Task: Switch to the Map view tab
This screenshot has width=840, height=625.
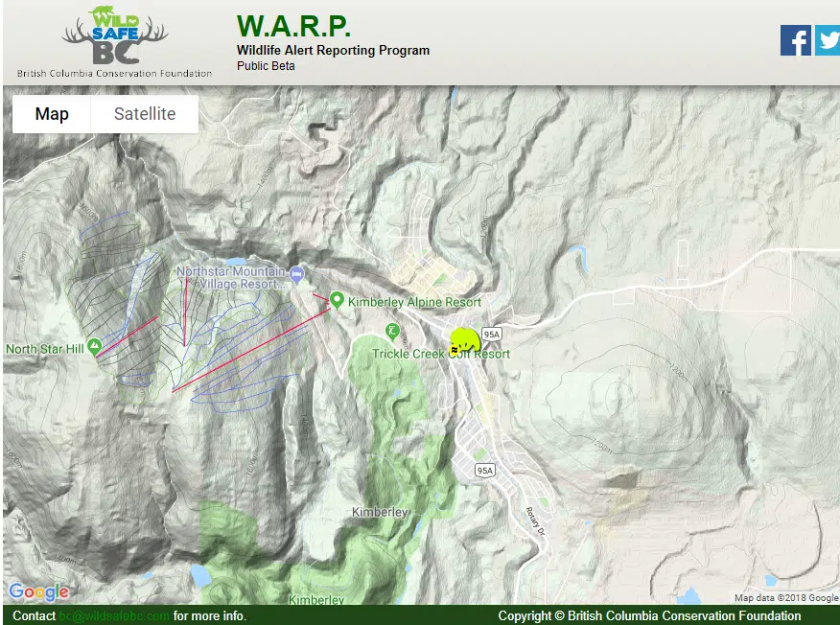Action: pyautogui.click(x=52, y=114)
